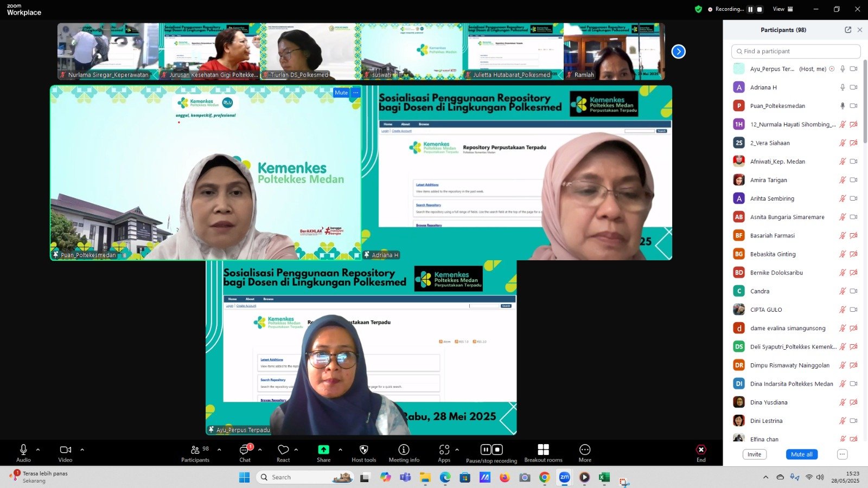Expand video options caret next to Video
Viewport: 868px width, 488px height.
[82, 450]
